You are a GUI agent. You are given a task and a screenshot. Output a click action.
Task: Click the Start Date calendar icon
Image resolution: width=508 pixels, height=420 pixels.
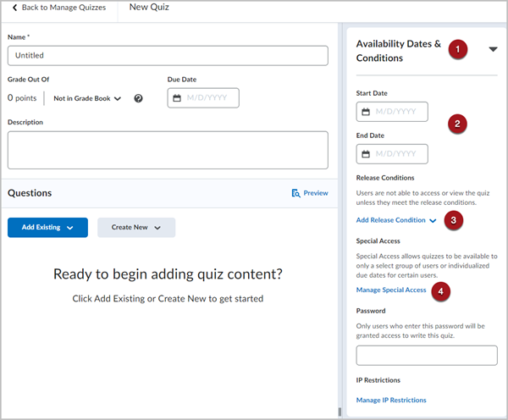pos(366,112)
